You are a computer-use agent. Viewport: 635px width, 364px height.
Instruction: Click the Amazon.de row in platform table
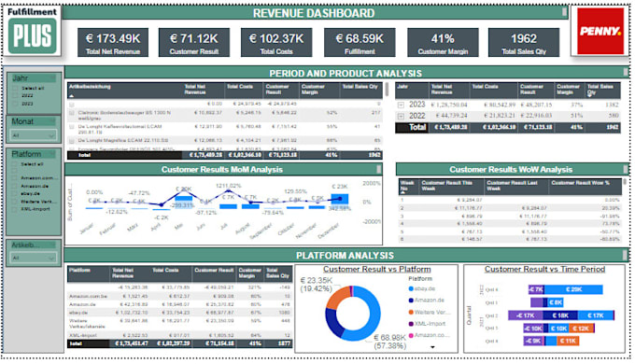179,304
